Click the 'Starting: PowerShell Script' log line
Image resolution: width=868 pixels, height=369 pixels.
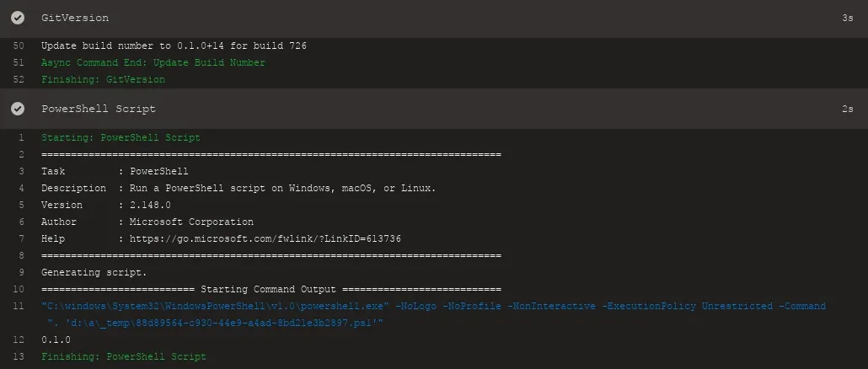coord(121,137)
